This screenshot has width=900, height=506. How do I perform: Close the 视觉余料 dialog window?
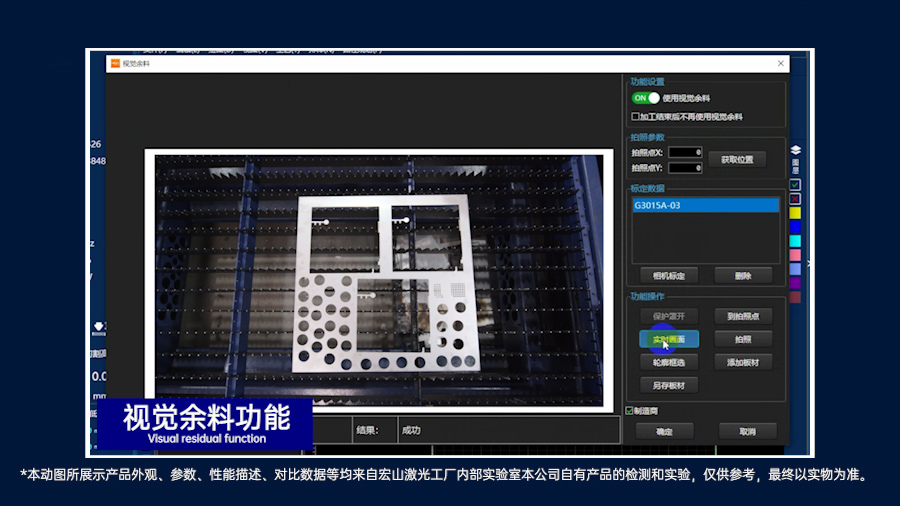click(x=778, y=63)
